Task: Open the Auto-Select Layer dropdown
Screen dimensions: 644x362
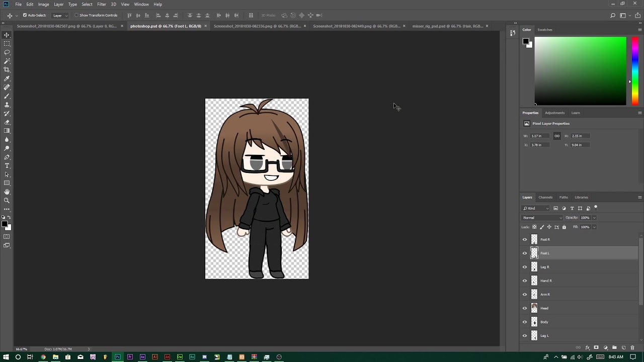Action: (x=59, y=15)
